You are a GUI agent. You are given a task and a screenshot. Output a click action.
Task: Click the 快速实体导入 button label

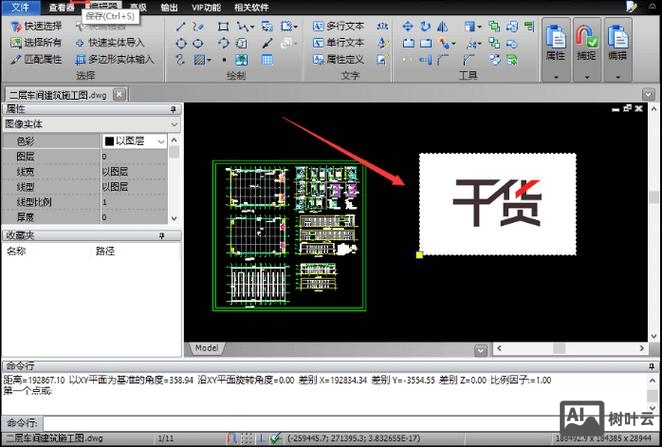[117, 43]
